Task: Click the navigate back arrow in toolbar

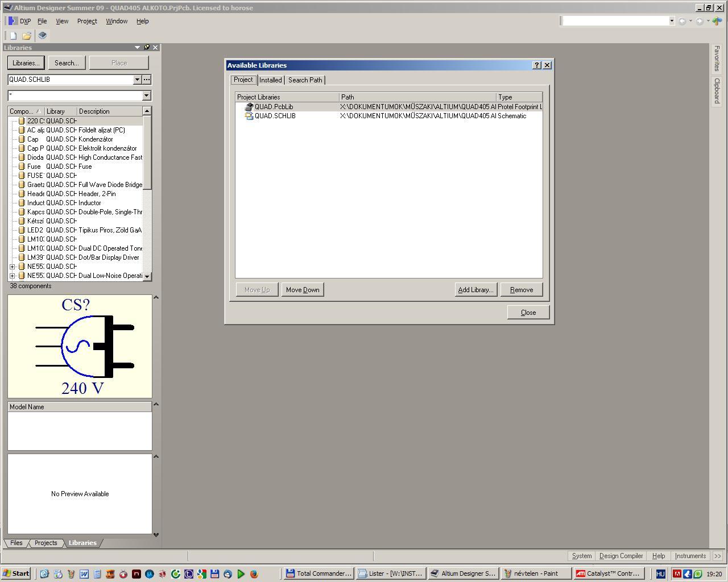Action: click(682, 21)
